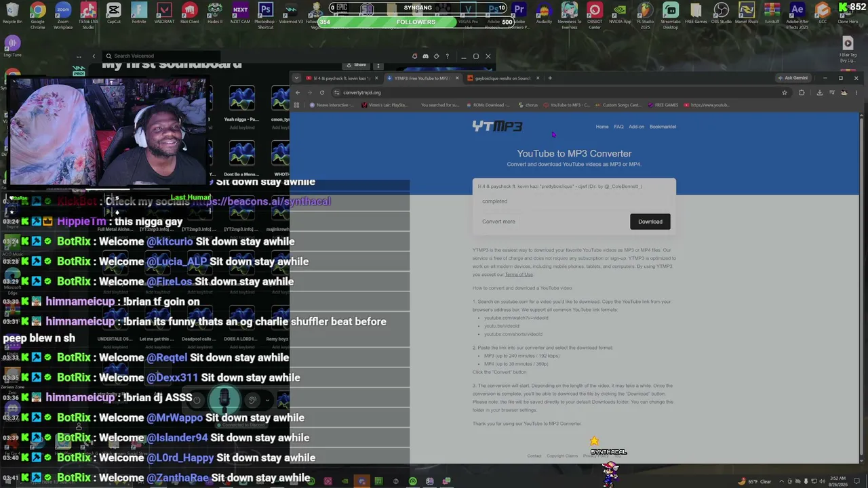This screenshot has height=488, width=868.
Task: Download the converted MP3 file
Action: pyautogui.click(x=650, y=222)
